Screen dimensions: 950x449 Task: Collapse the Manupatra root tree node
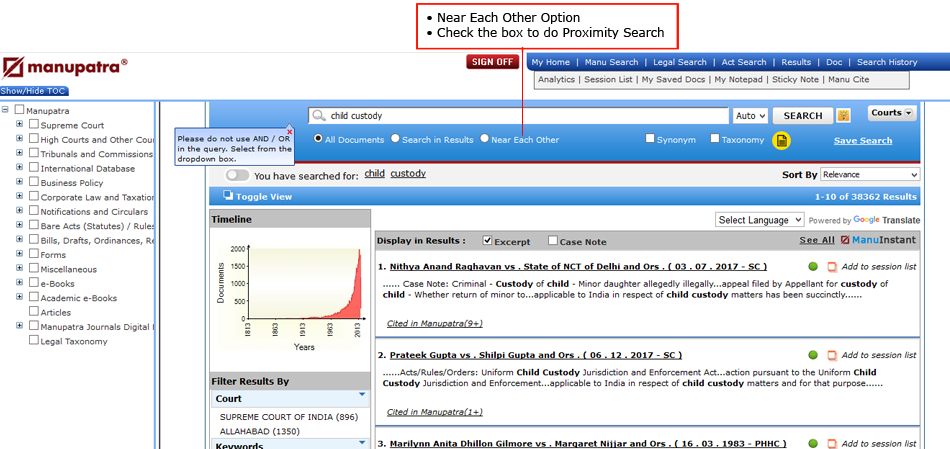point(5,110)
